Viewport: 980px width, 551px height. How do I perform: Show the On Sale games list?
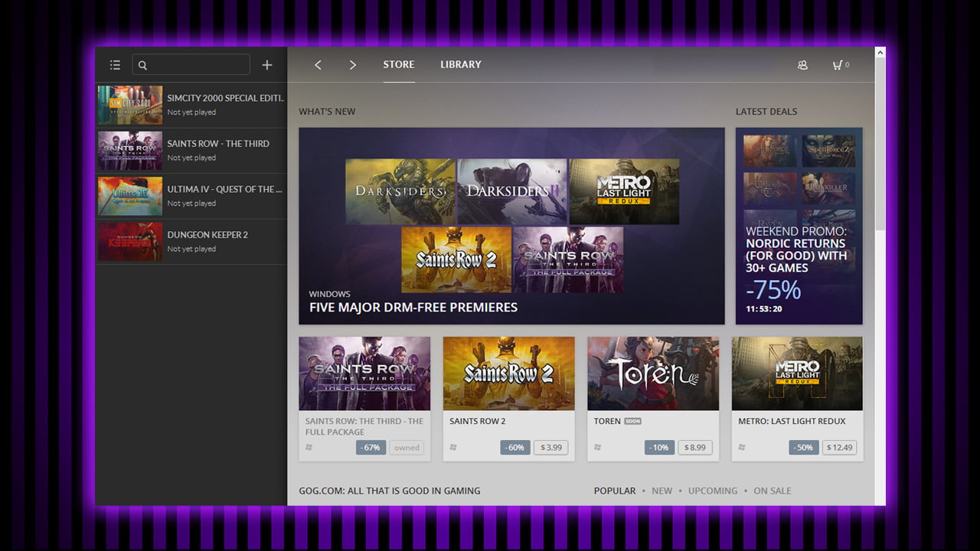tap(772, 491)
